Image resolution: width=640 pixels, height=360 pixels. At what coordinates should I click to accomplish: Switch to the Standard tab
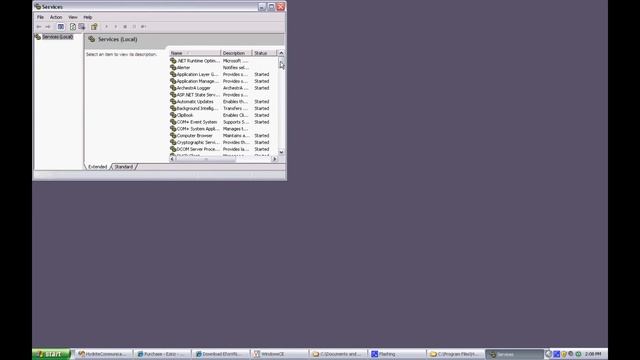124,167
